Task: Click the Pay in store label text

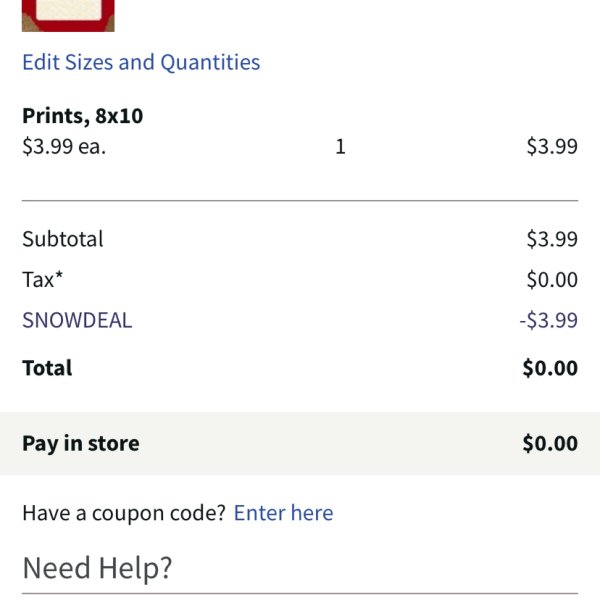Action: click(x=81, y=444)
